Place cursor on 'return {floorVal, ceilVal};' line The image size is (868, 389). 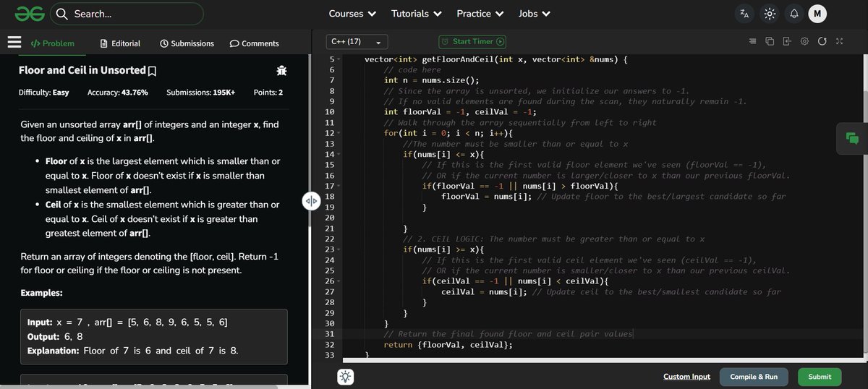click(448, 345)
